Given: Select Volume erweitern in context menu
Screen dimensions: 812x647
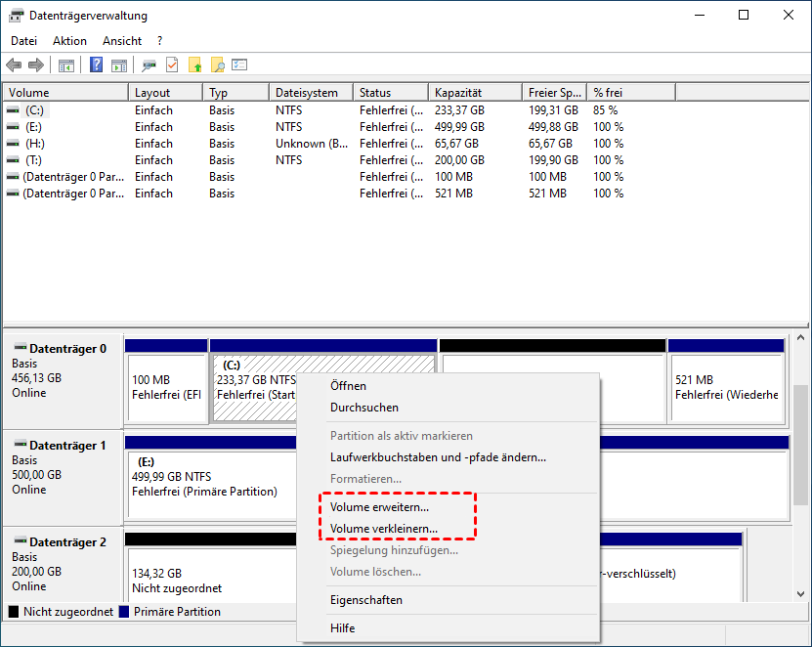Looking at the screenshot, I should (x=449, y=507).
